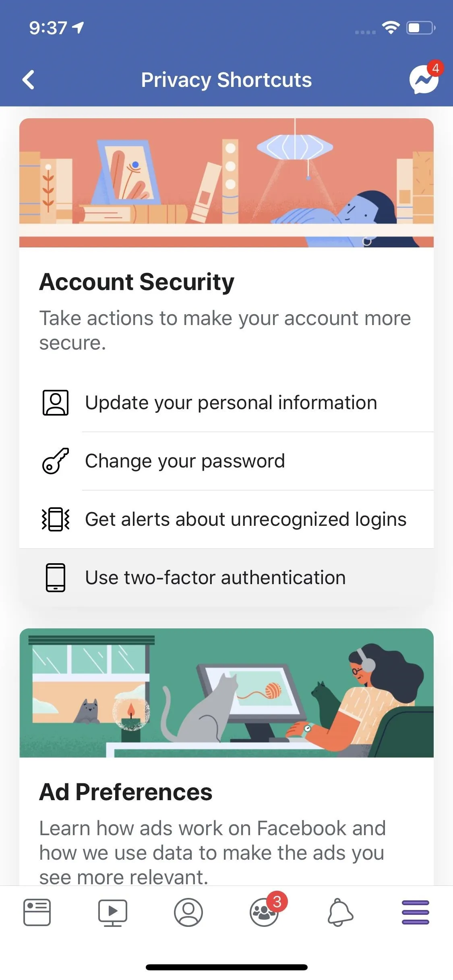Screen dimensions: 453x980
Task: Tap the Ad Preferences cat illustration
Action: (226, 693)
